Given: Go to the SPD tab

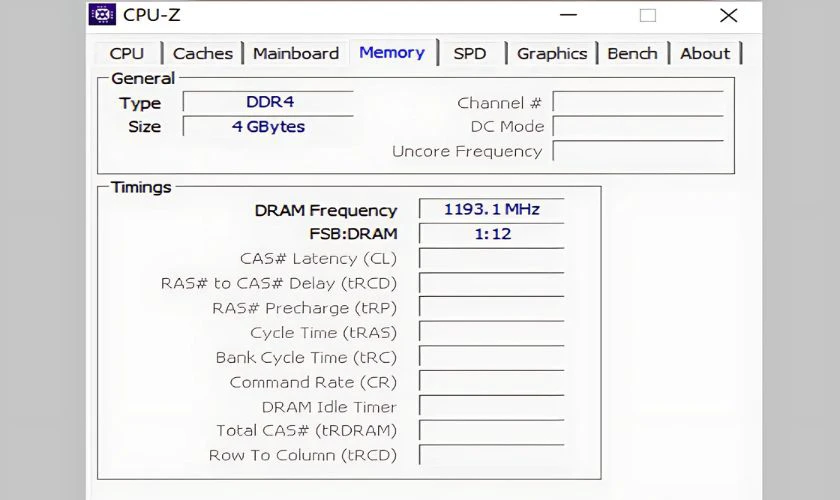Looking at the screenshot, I should click(470, 54).
